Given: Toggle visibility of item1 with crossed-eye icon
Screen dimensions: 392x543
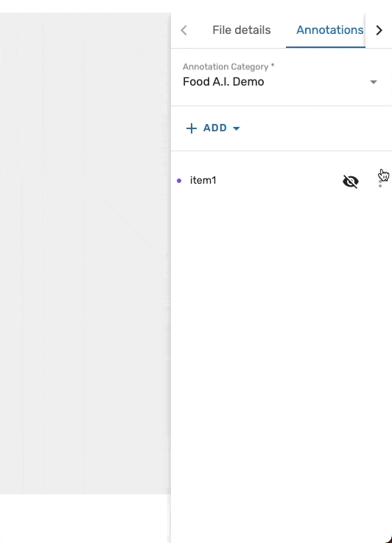Looking at the screenshot, I should [x=351, y=181].
